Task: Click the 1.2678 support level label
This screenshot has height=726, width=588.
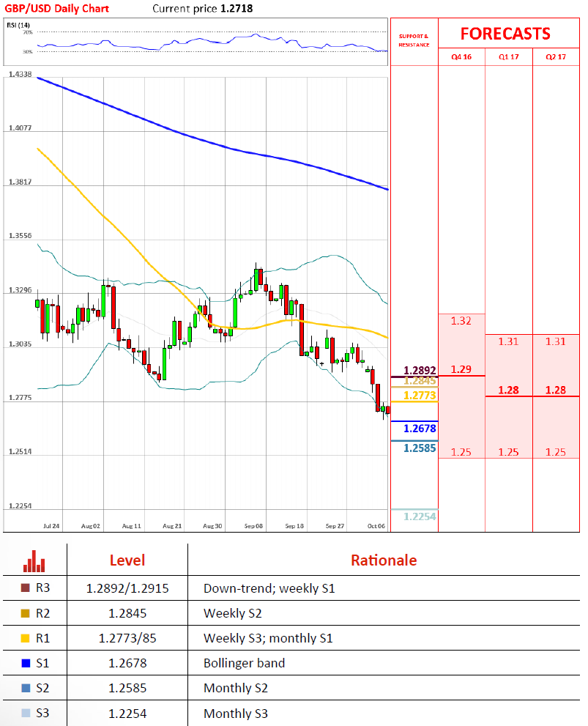Action: [420, 429]
